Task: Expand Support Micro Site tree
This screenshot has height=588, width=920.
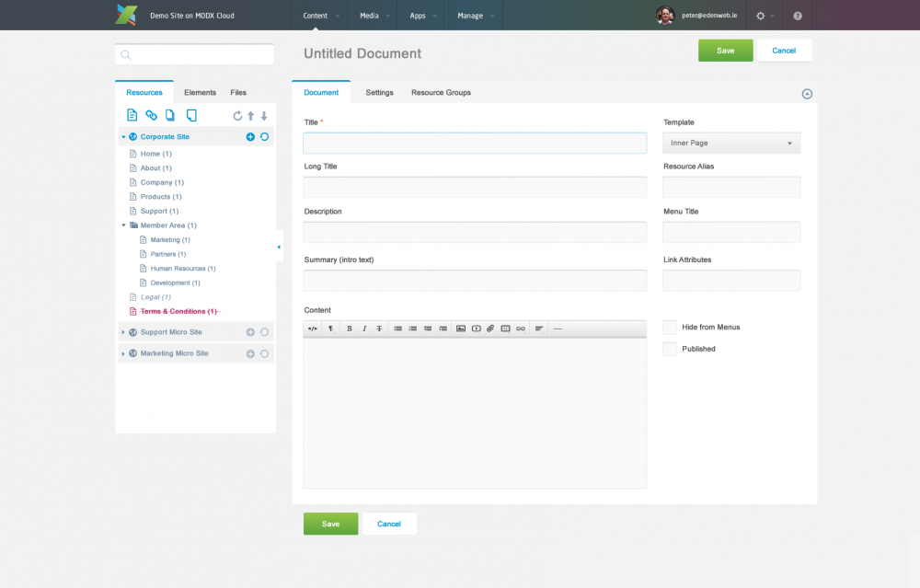Action: point(123,332)
